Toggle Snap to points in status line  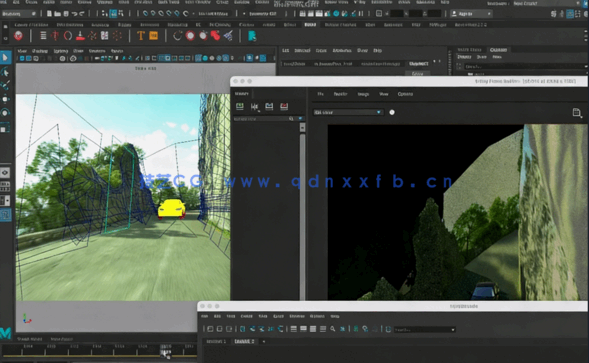pyautogui.click(x=161, y=14)
